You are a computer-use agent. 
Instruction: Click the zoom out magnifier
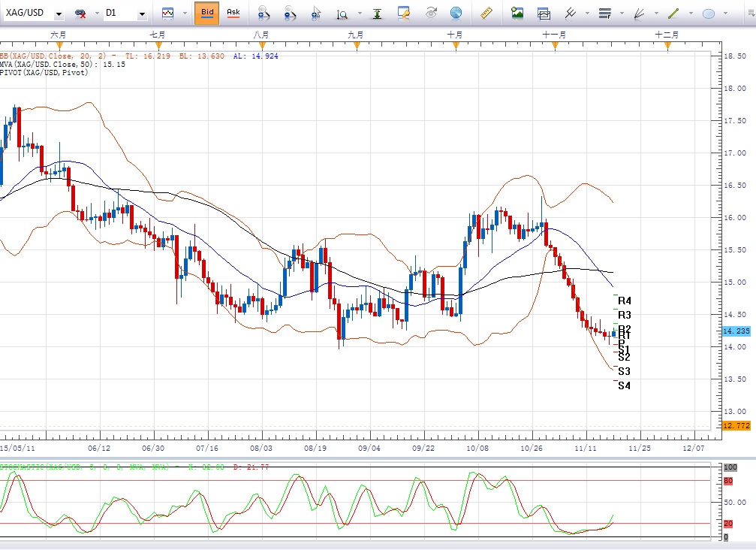click(290, 13)
